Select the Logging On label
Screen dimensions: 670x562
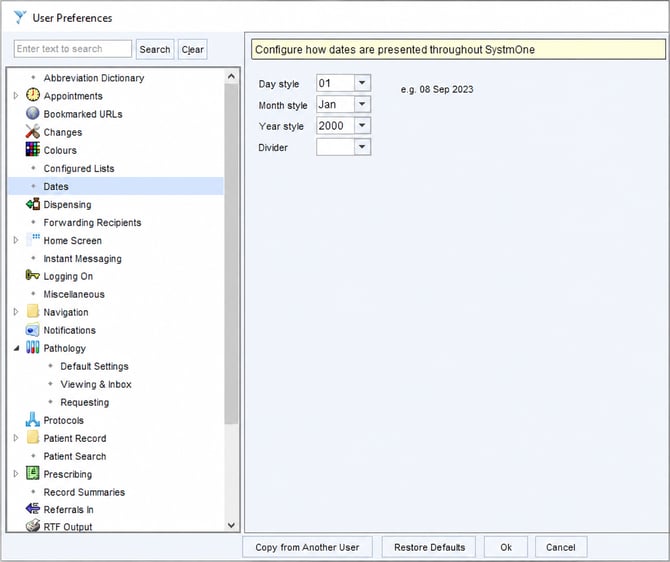(x=68, y=276)
